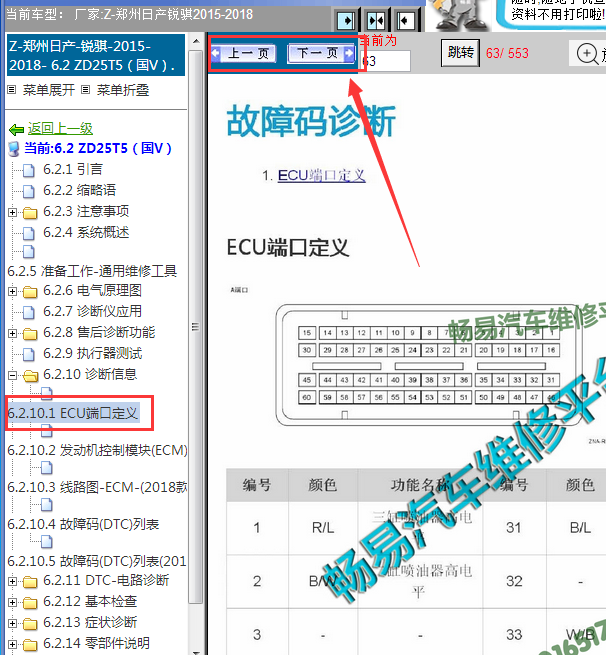Click the 返回上一级 link
The image size is (606, 655).
click(61, 128)
